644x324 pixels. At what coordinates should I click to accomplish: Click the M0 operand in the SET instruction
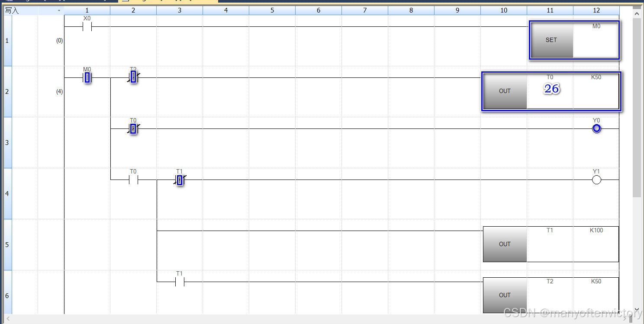pos(596,26)
